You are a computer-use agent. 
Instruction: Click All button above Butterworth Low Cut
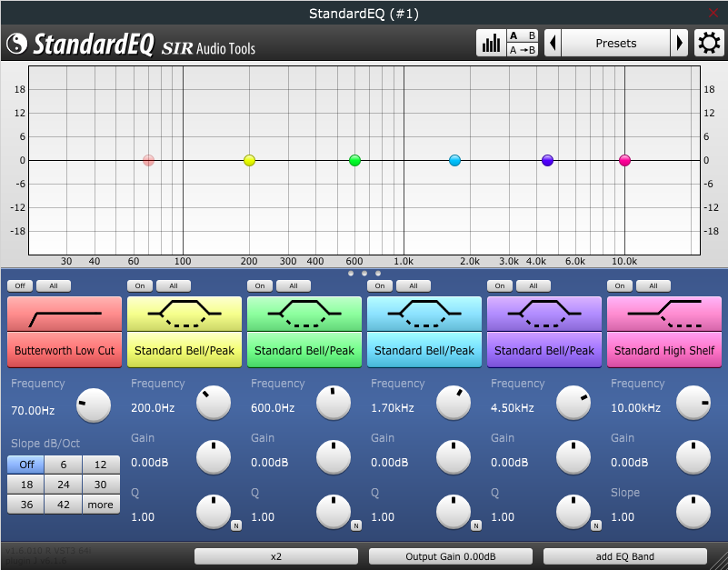point(54,285)
